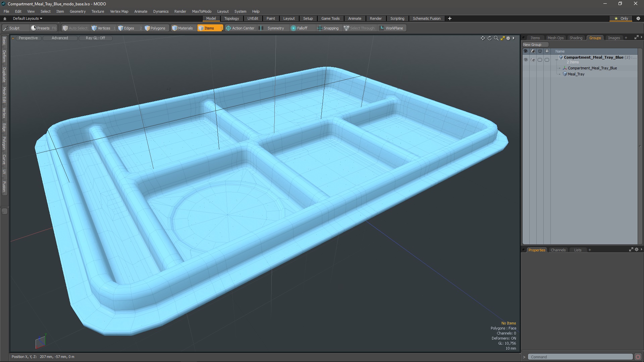Toggle the star Only layout button

pyautogui.click(x=621, y=18)
